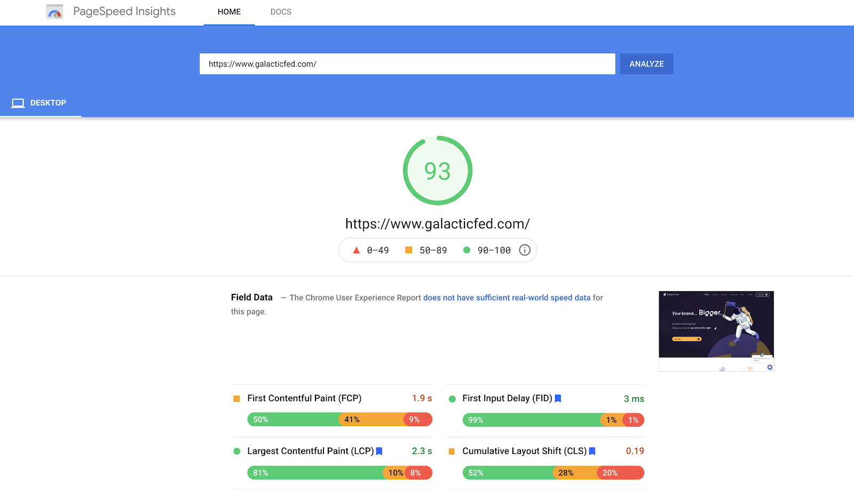Click the green dot next to FID
The height and width of the screenshot is (504, 854).
click(x=452, y=399)
